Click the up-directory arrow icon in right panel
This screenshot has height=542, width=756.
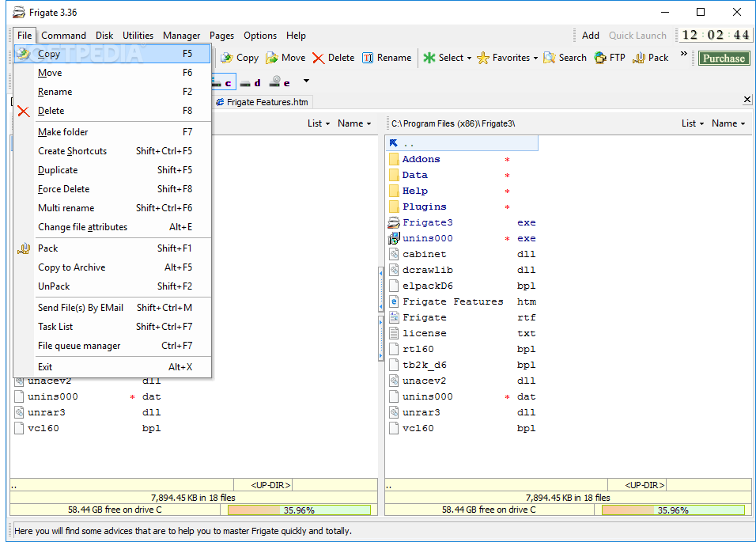coord(394,143)
